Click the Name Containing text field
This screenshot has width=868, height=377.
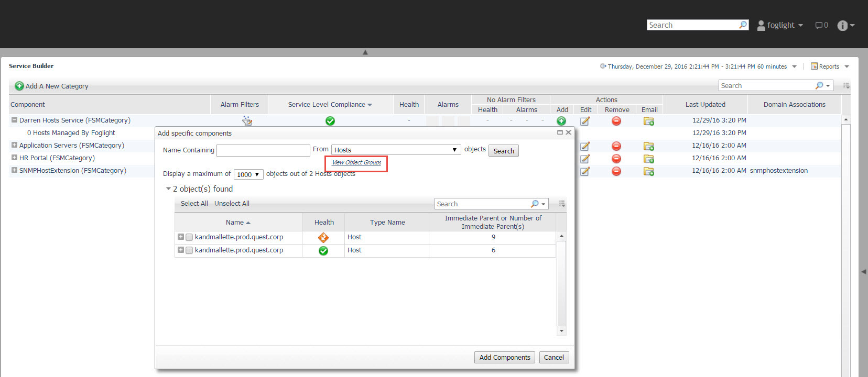point(263,150)
